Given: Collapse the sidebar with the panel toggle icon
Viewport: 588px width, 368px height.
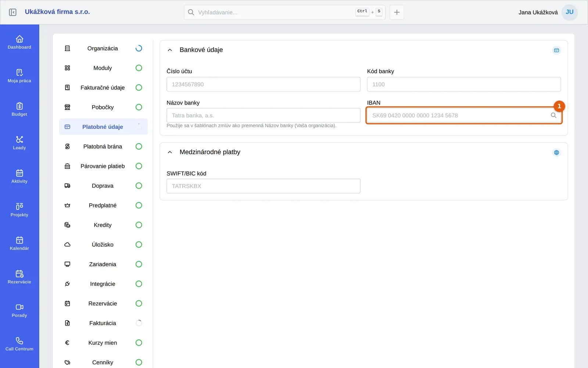Looking at the screenshot, I should (x=12, y=12).
